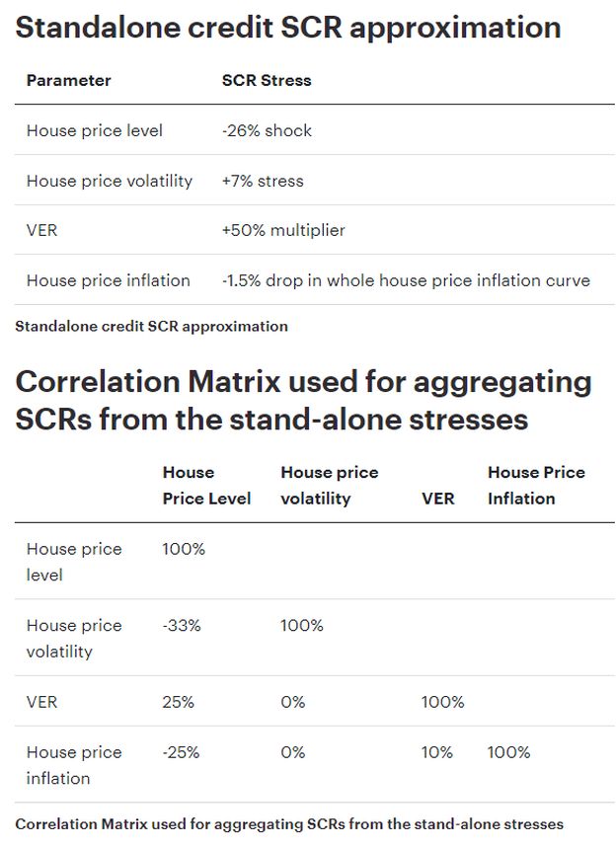Click the "10%" correlation value

point(437,752)
